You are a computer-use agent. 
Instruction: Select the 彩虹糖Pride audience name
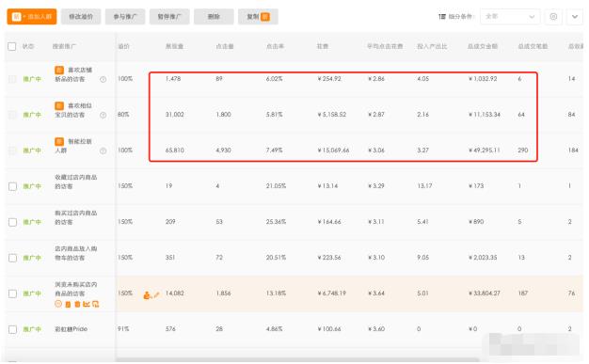(x=71, y=329)
